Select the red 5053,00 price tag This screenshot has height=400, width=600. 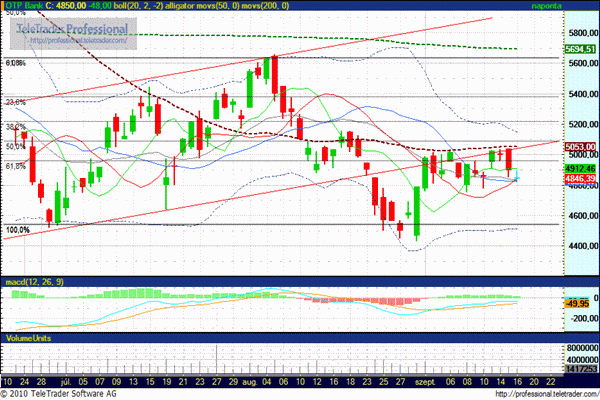coord(579,146)
